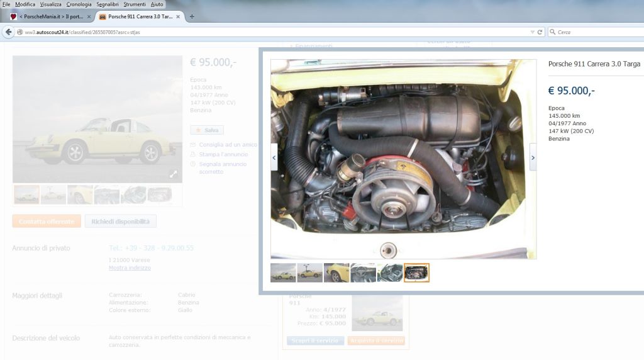Open the Aiuto menu

tap(157, 4)
